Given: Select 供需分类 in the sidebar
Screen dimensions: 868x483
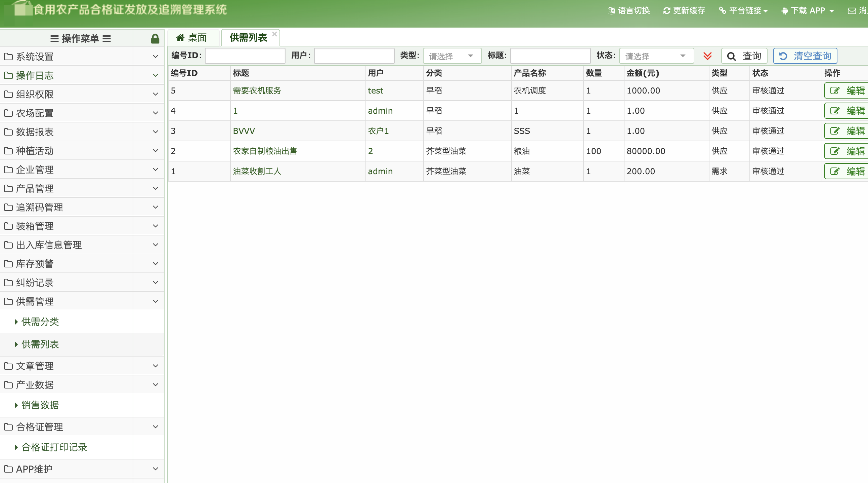Looking at the screenshot, I should point(40,322).
